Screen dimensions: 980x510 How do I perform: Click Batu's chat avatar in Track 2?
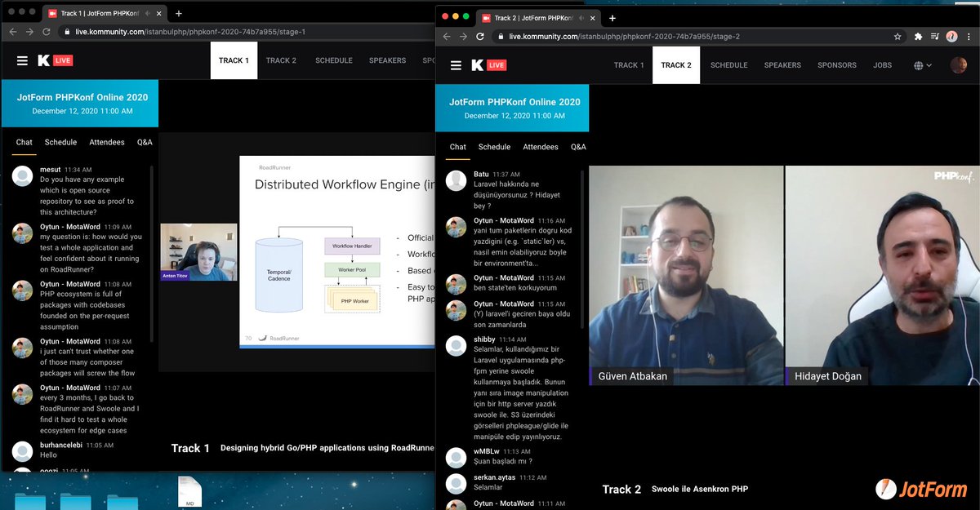(x=456, y=180)
